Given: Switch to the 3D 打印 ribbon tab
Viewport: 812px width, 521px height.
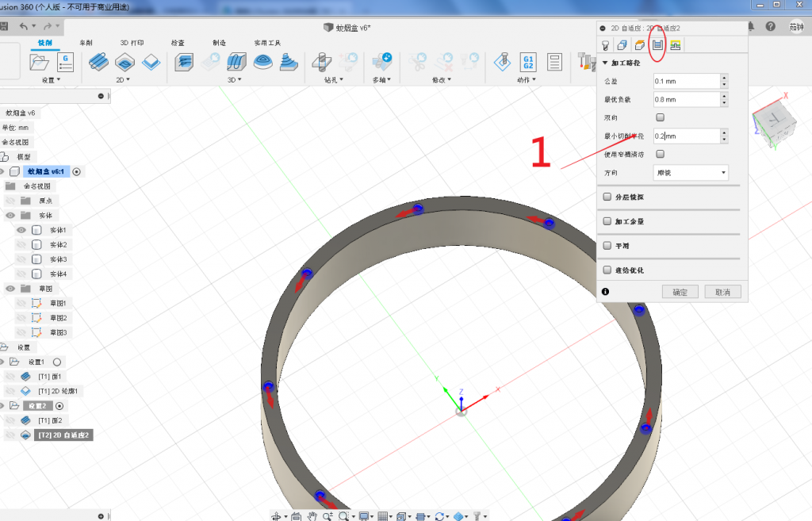Looking at the screenshot, I should pyautogui.click(x=132, y=43).
